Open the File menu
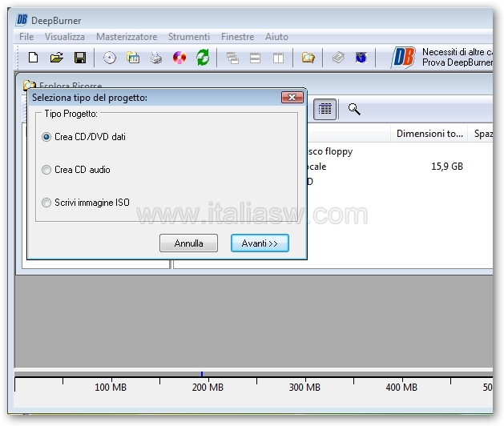The width and height of the screenshot is (504, 426). click(x=26, y=37)
